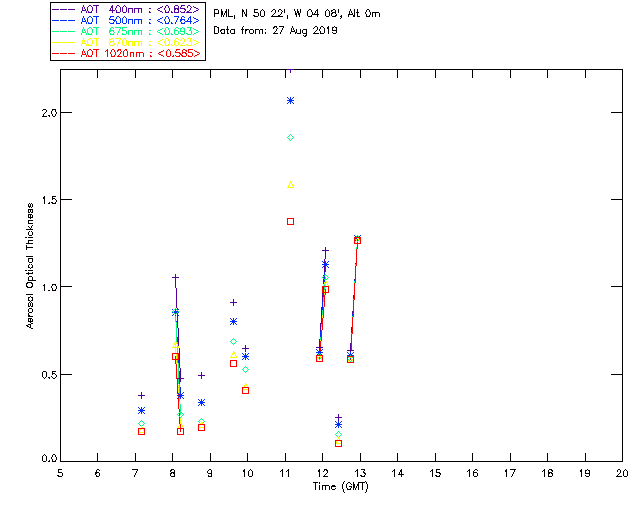640x512 pixels.
Task: Click the purple plus marker near 0.5 before time 9
Action: coord(201,376)
